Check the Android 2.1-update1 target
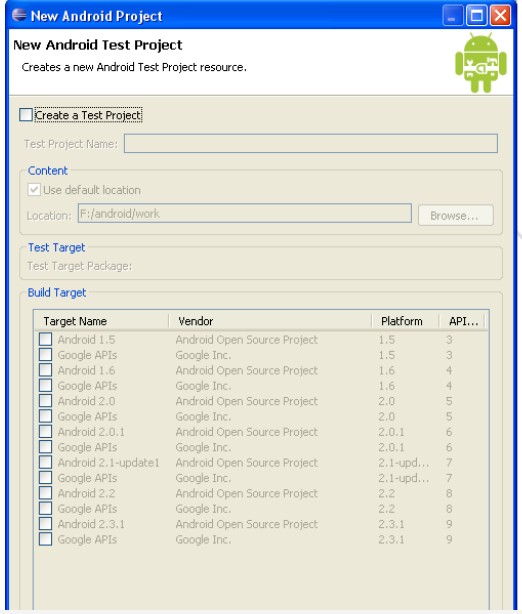The image size is (522, 614). (45, 462)
